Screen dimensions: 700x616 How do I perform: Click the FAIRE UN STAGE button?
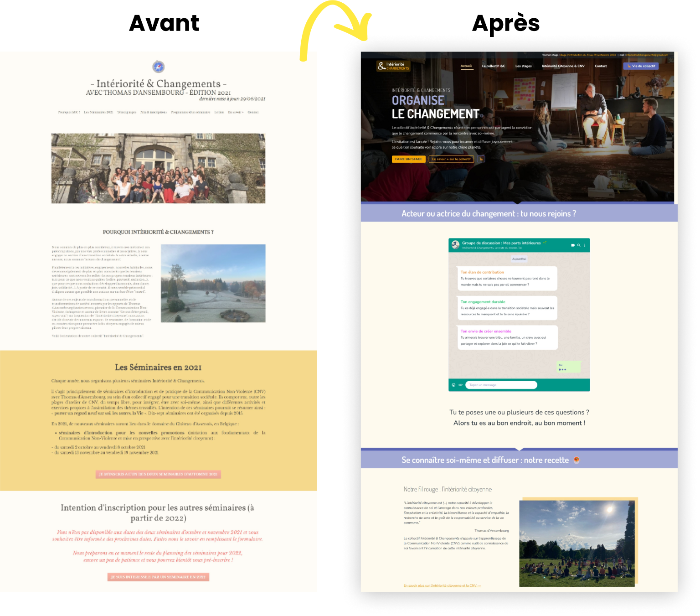pos(409,159)
